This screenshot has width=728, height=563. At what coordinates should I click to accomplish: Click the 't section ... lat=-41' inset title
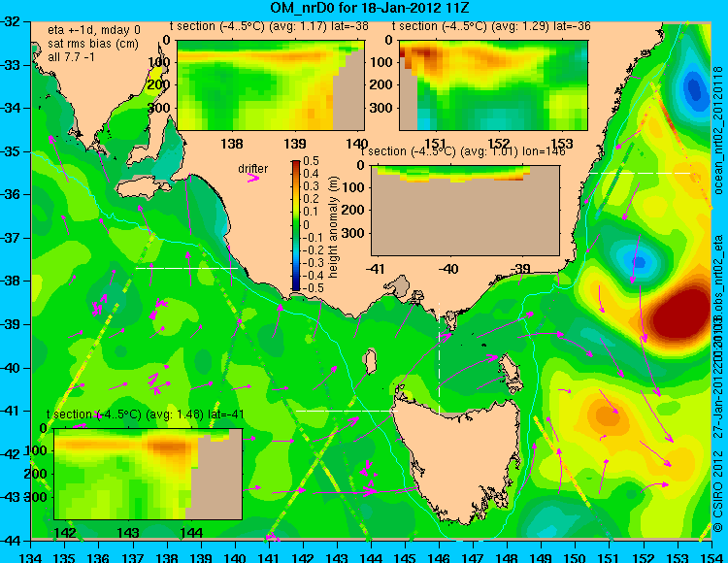146,414
